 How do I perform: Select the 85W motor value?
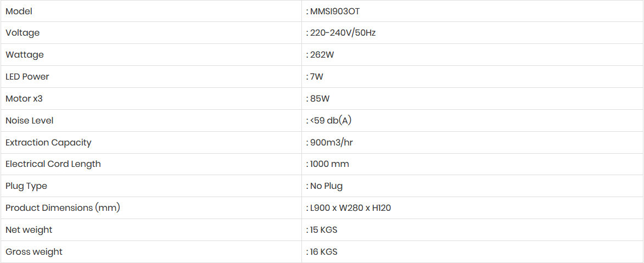(320, 99)
